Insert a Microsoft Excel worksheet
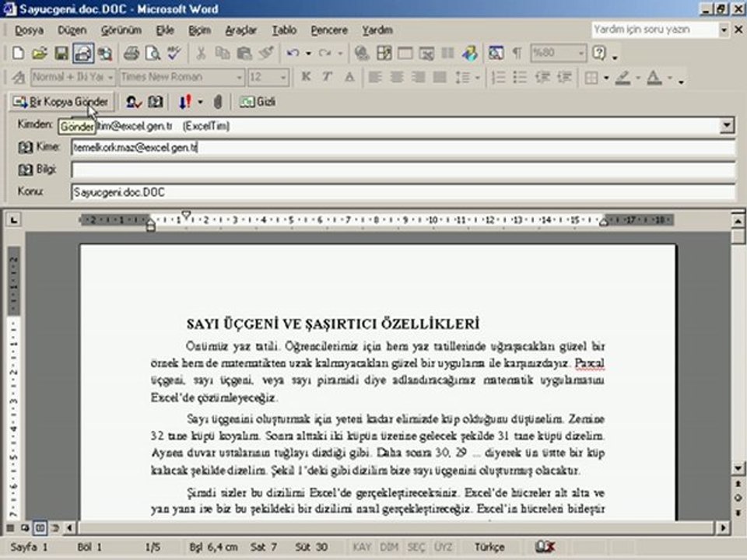Image resolution: width=747 pixels, height=560 pixels. [x=426, y=53]
